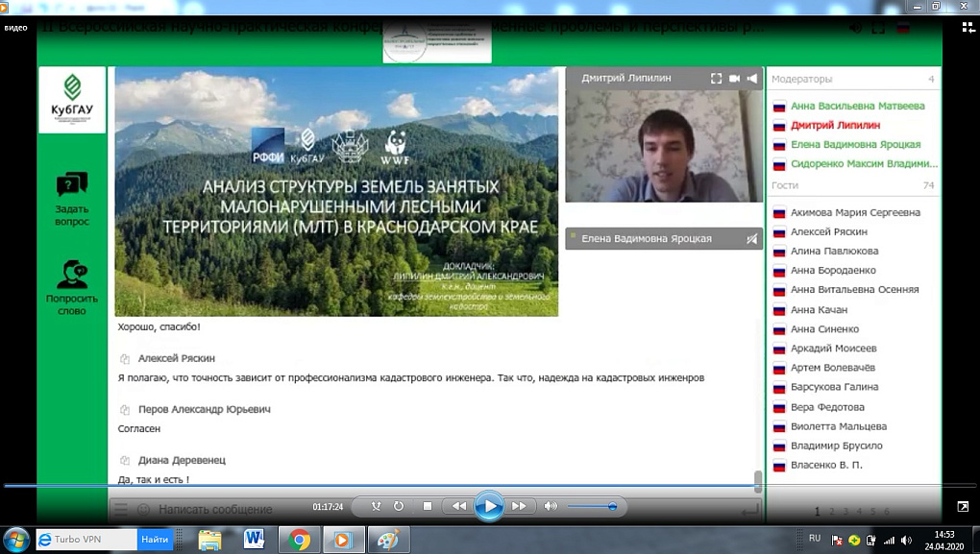The image size is (980, 554).
Task: Expand Дмитрий Липилин's video to fullscreen
Action: [716, 79]
